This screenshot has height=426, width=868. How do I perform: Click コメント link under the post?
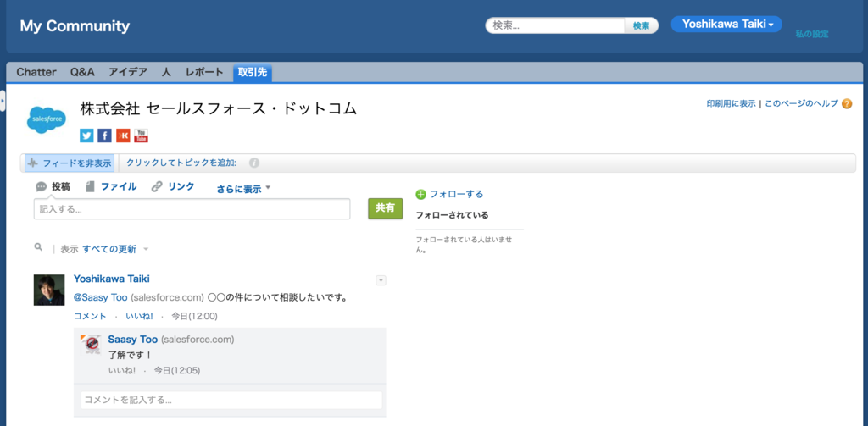click(x=90, y=317)
